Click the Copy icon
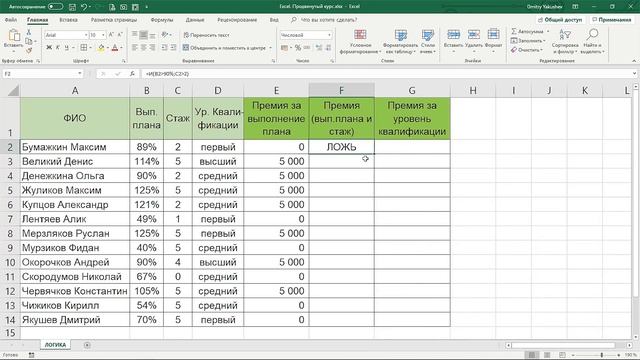Screen dimensions: 640x360 tap(28, 41)
